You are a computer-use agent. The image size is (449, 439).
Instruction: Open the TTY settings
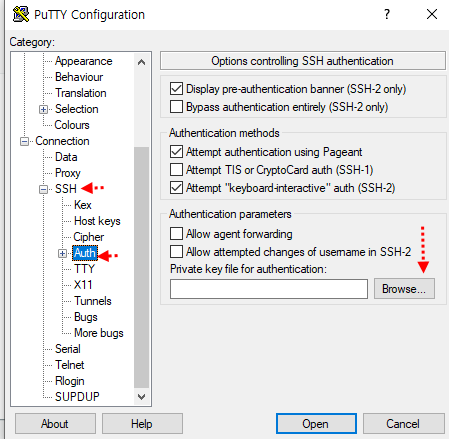[84, 269]
